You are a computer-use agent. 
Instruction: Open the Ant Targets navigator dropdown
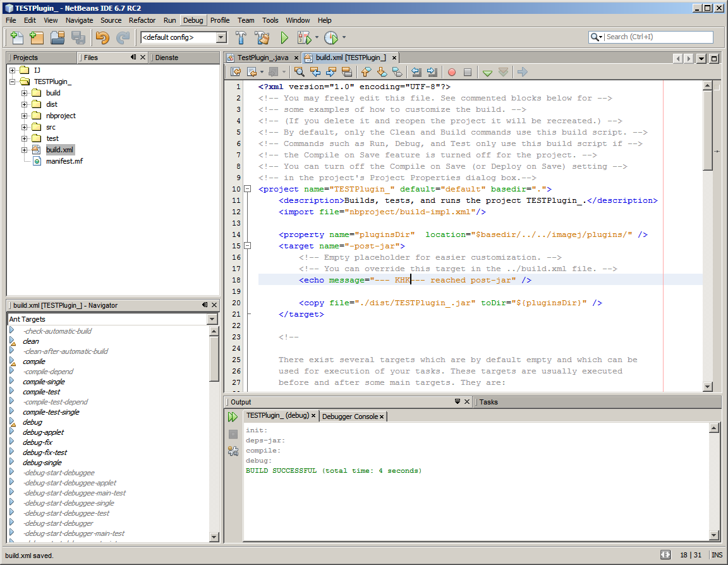212,319
